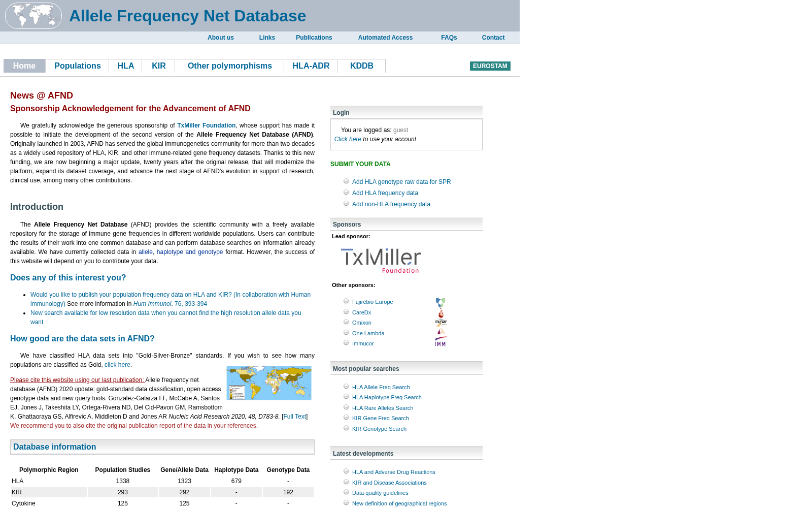Viewport: 812px width, 508px height.
Task: Open KIR and Disease Associations link
Action: pos(389,483)
